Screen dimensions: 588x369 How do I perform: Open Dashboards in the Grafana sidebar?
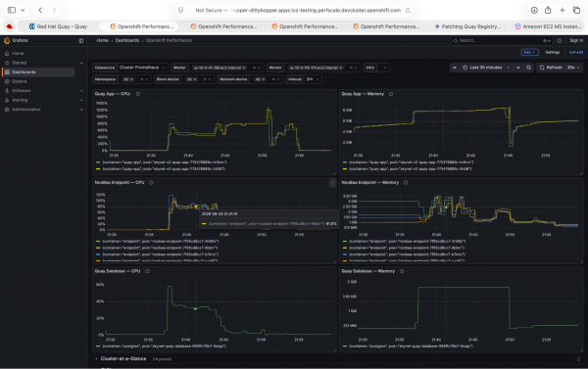24,71
